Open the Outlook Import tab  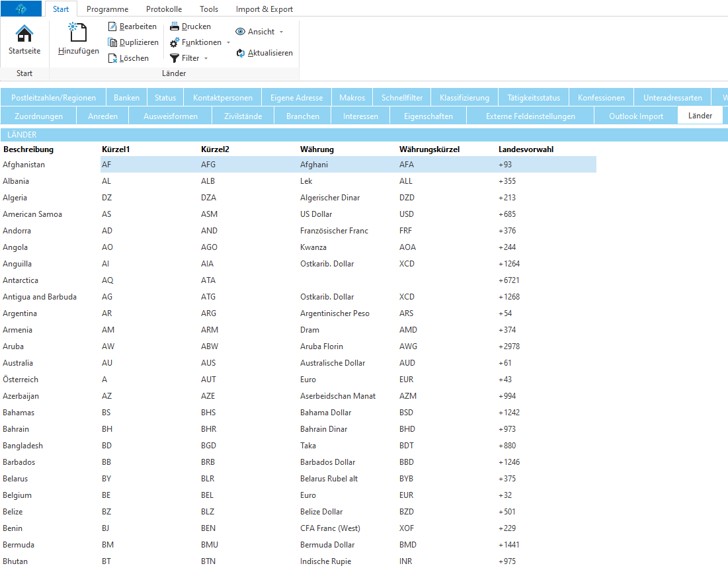tap(635, 116)
